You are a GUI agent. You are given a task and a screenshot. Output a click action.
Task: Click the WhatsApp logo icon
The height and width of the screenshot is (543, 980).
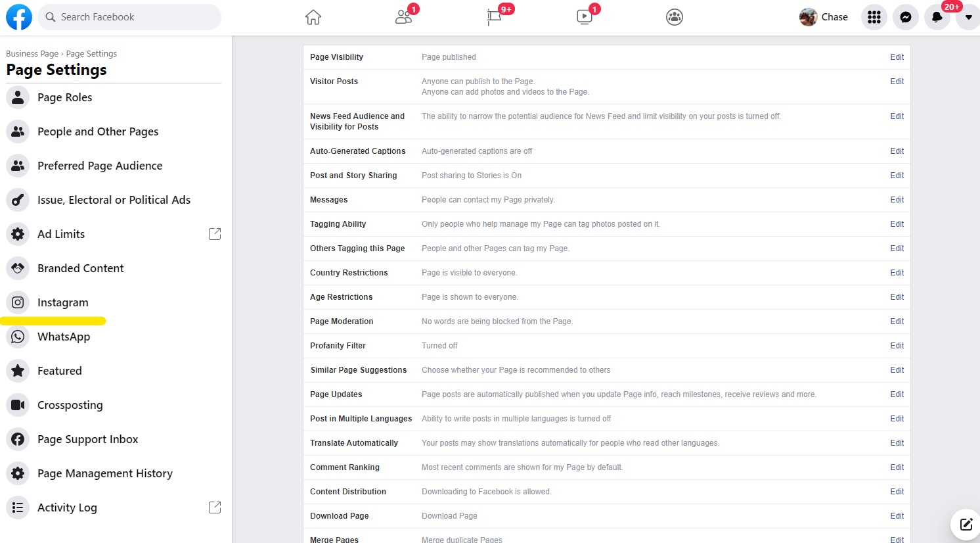pyautogui.click(x=18, y=337)
